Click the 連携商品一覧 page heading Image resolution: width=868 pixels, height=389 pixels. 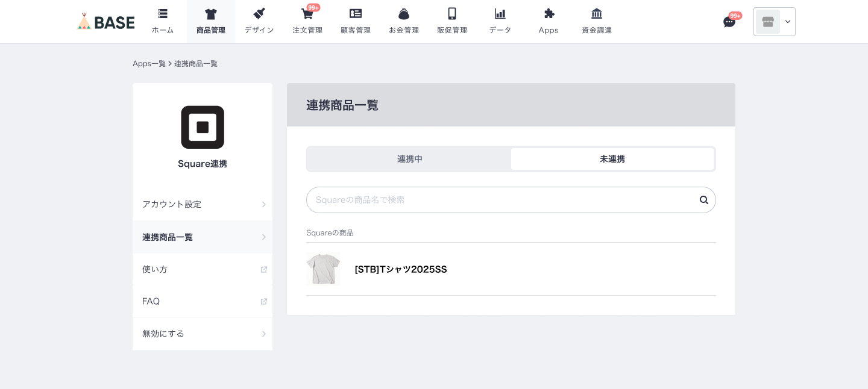point(342,105)
